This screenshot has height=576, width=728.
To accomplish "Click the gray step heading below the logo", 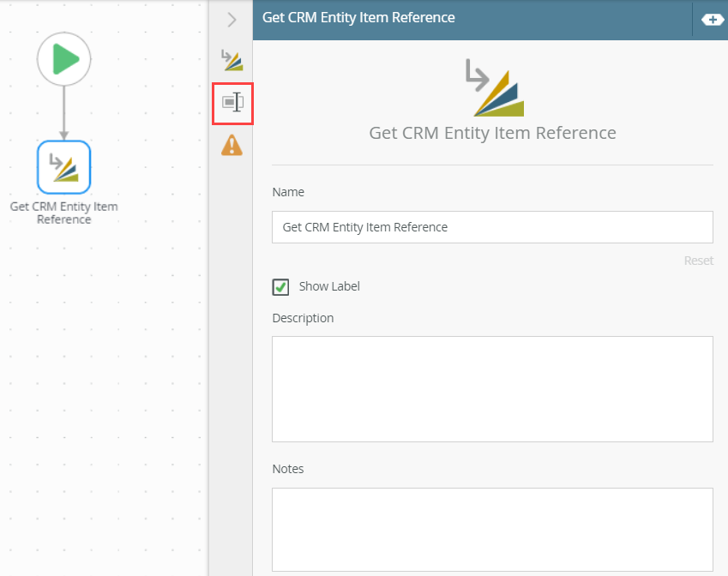I will point(492,134).
